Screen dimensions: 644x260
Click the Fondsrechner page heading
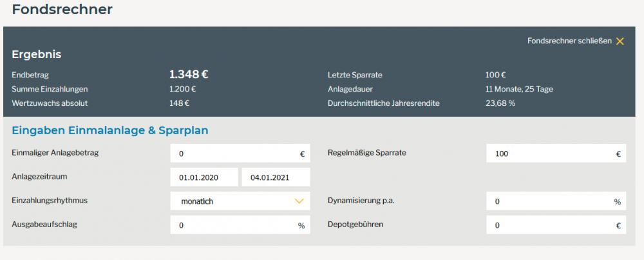coord(62,10)
